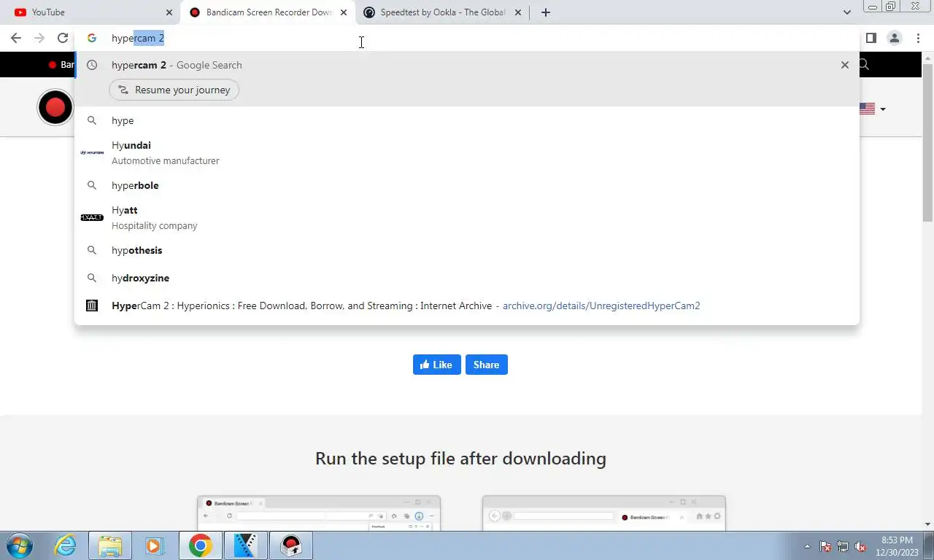Open the Windows Start orb
The image size is (934, 560).
(20, 545)
